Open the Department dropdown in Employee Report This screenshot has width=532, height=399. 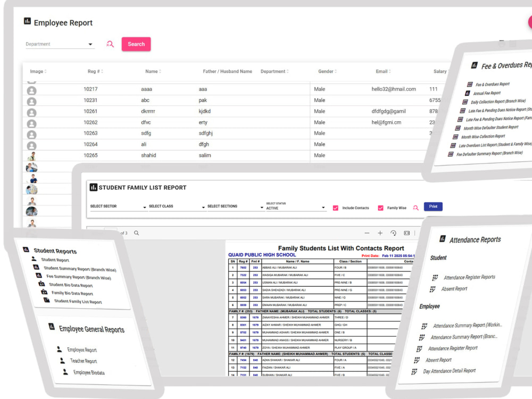pyautogui.click(x=60, y=44)
